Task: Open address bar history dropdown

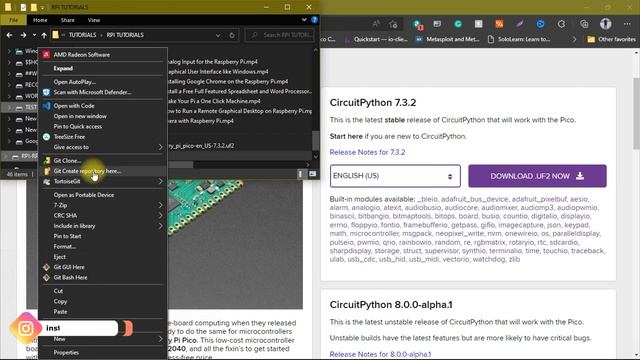Action: coord(218,35)
